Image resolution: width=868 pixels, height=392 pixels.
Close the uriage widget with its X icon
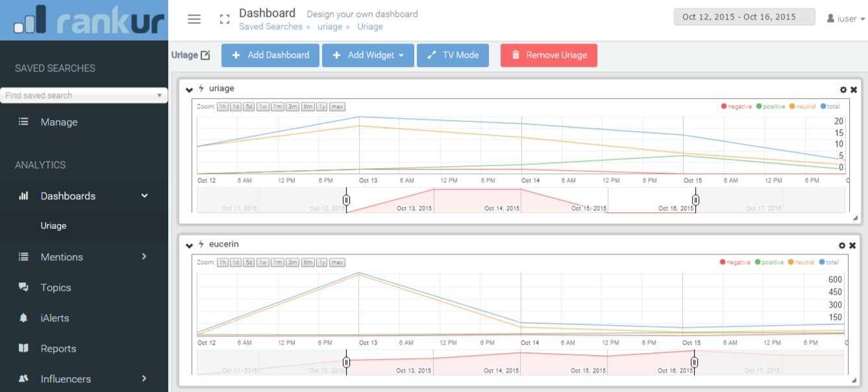point(854,90)
